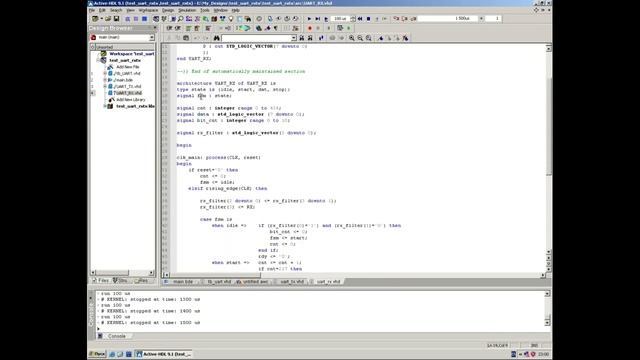Select Workspace 'test_uart' tree node

click(x=131, y=54)
